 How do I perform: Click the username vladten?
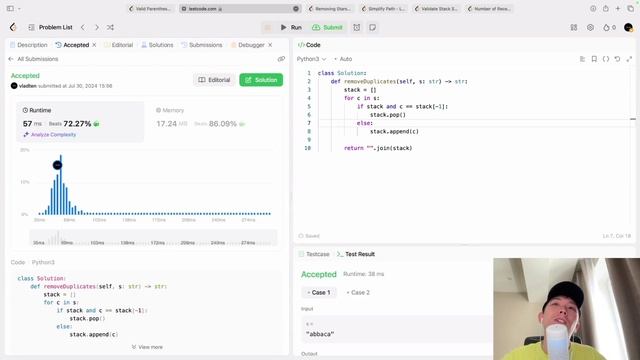tap(28, 86)
